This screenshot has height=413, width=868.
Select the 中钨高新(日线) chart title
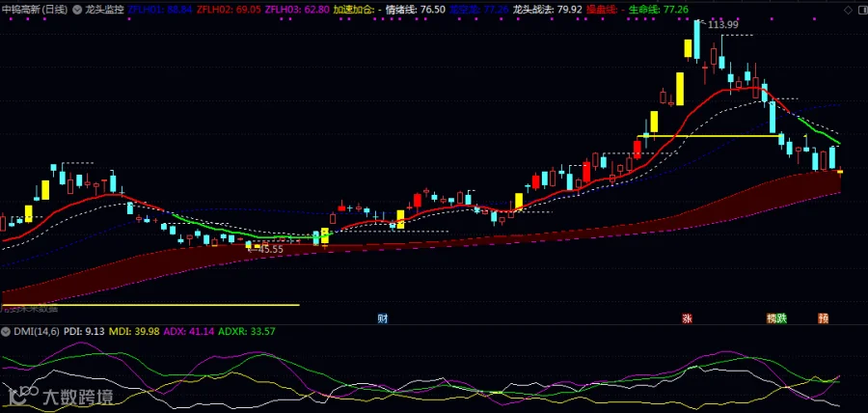click(37, 10)
